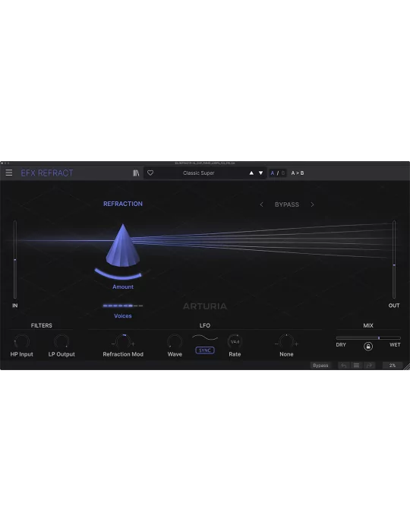Click the LFO Wave knob
Viewport: 410px width, 532px height.
[175, 342]
